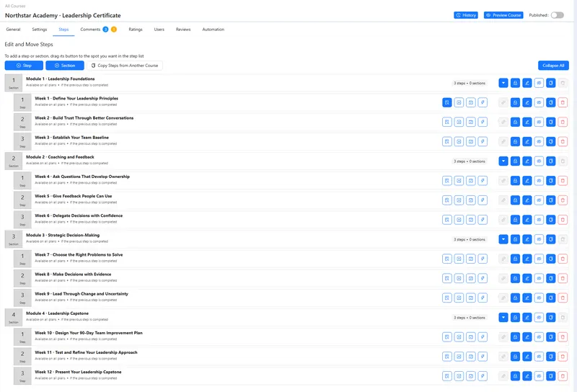The width and height of the screenshot is (577, 392).
Task: Copy icon in Week 6 row
Action: 550,220
